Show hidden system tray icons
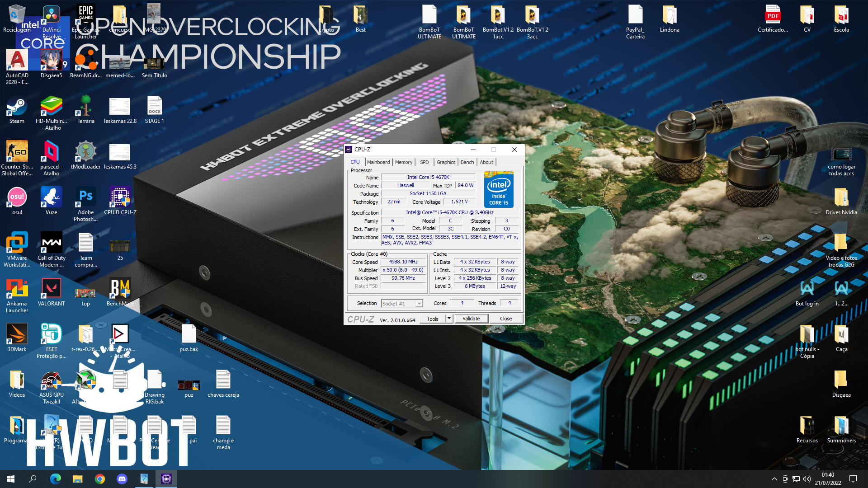 pyautogui.click(x=774, y=479)
